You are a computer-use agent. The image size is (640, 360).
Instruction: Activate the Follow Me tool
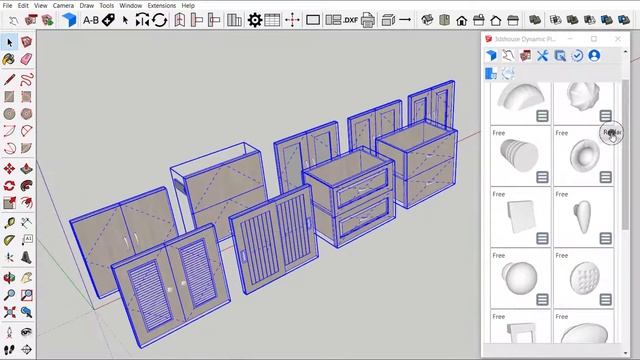click(26, 186)
